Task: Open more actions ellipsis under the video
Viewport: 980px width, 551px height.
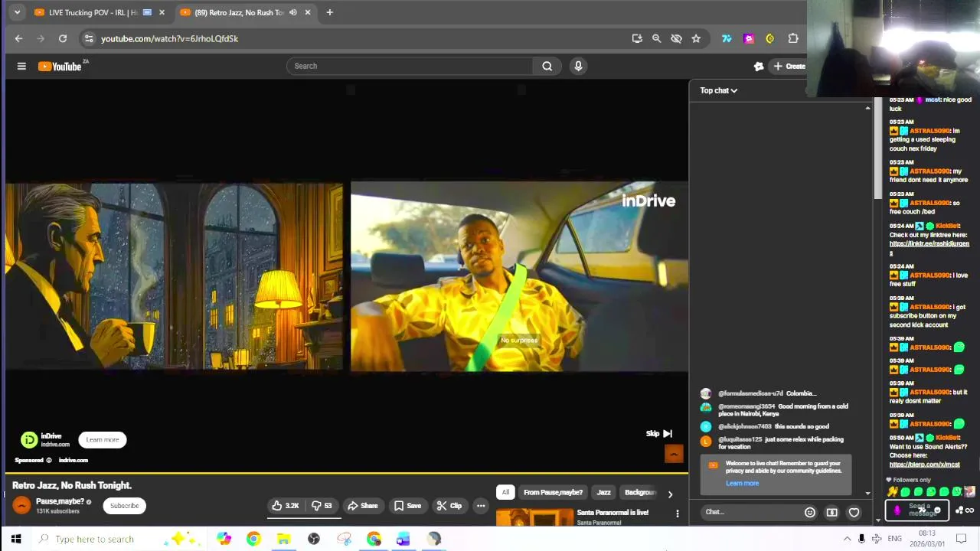Action: click(481, 506)
